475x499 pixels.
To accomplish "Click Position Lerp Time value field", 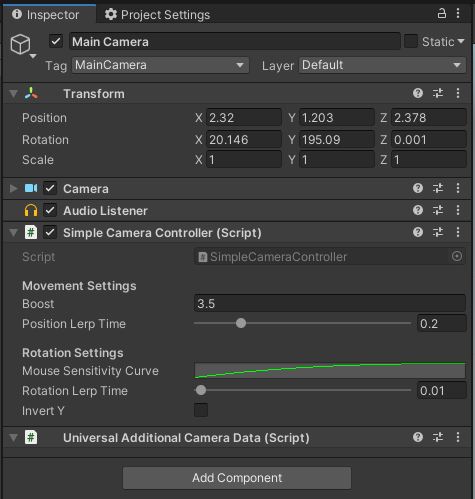I will tap(441, 323).
